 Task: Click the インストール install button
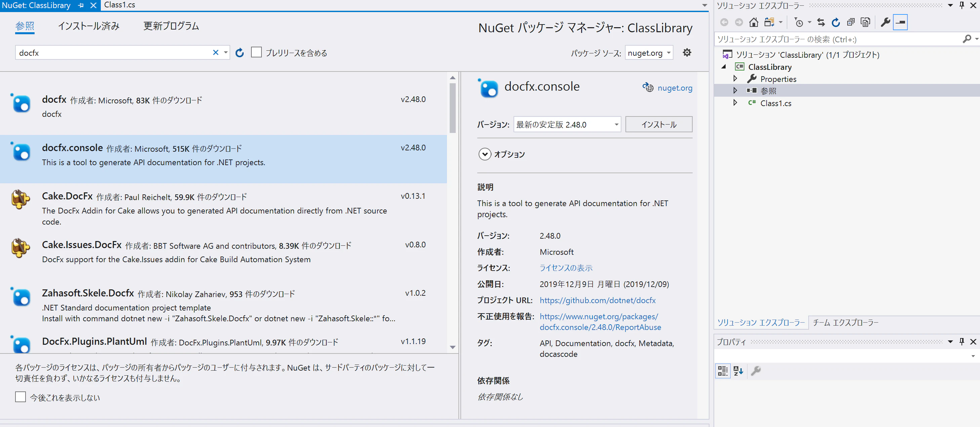pyautogui.click(x=658, y=124)
